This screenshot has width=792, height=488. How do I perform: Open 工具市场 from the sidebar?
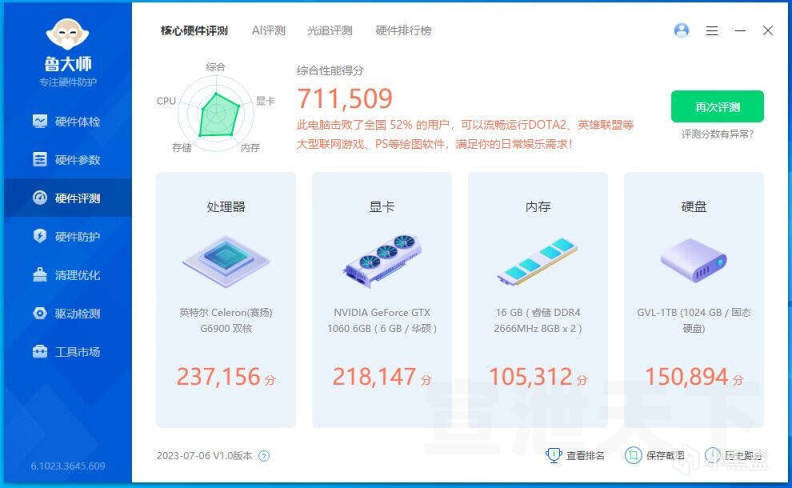pos(67,352)
